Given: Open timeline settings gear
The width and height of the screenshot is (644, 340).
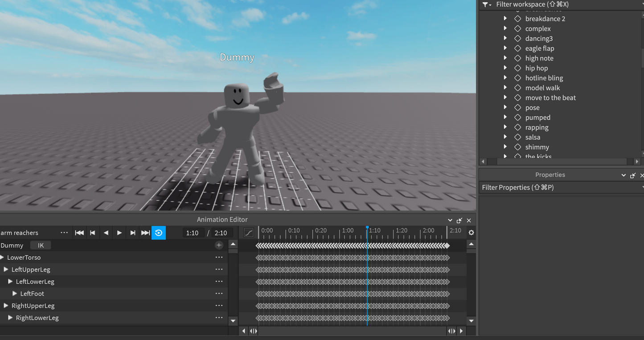Looking at the screenshot, I should (x=471, y=232).
